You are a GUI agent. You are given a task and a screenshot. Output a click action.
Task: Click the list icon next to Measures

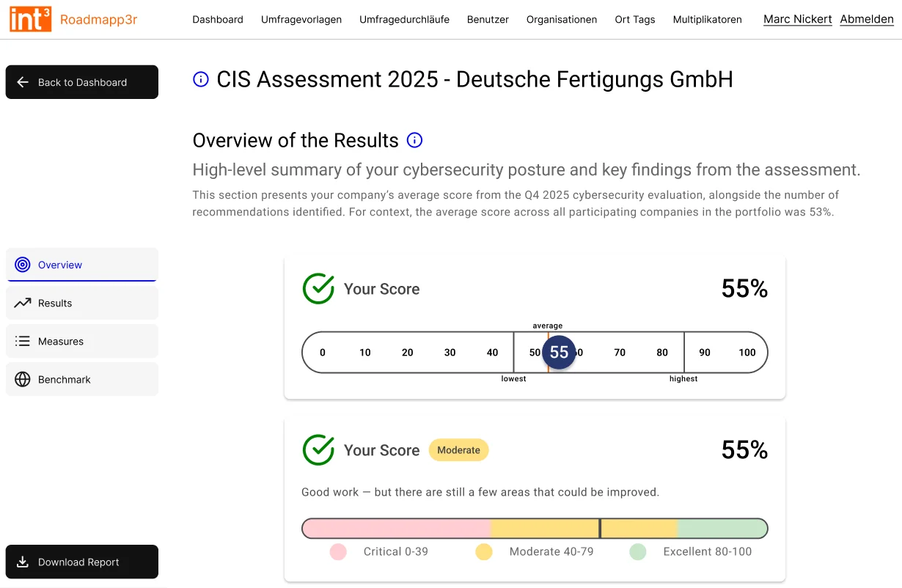23,341
